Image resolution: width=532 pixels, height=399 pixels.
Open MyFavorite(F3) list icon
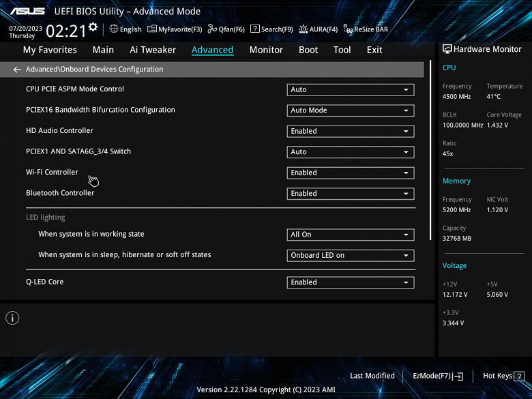coord(152,29)
